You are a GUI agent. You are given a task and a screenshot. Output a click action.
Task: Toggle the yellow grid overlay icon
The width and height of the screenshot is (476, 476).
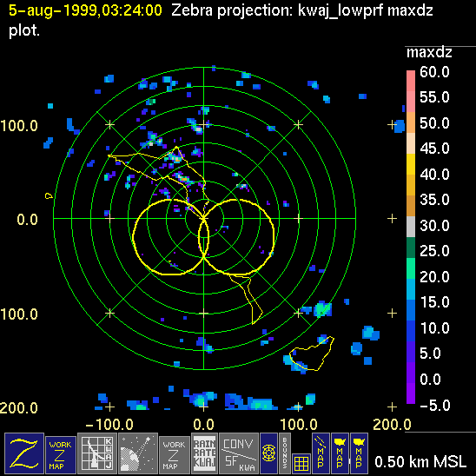(301, 464)
